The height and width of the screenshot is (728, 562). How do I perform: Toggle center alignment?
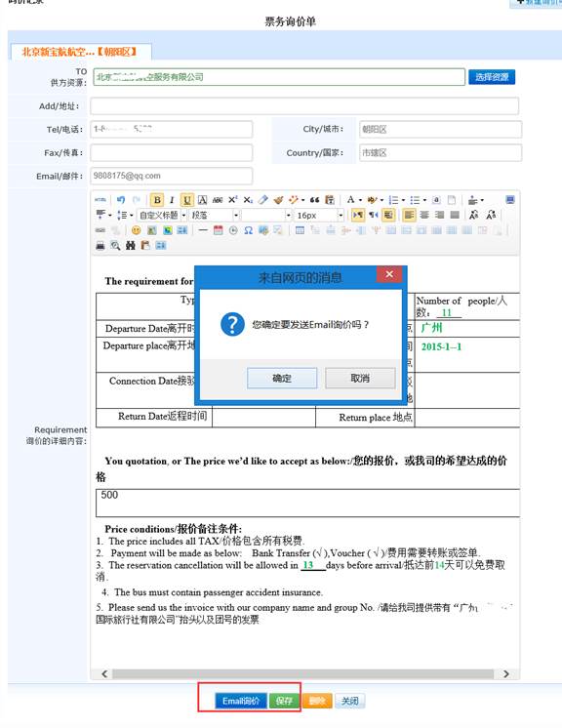(x=424, y=215)
